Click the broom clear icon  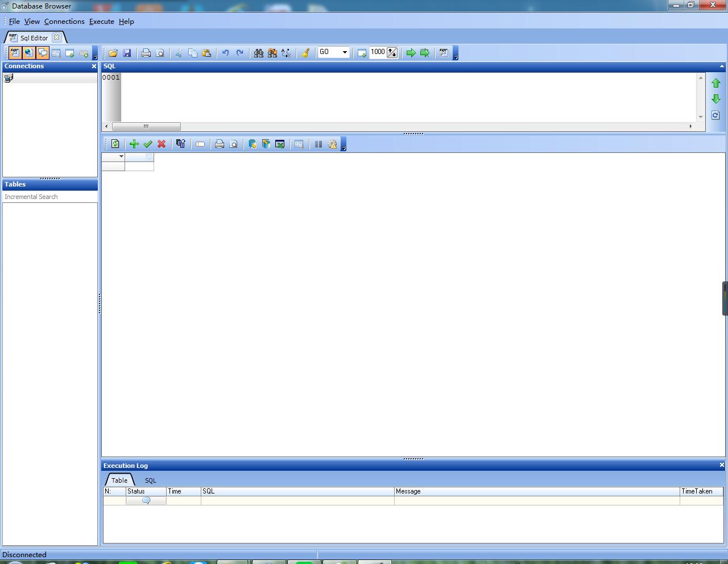[x=305, y=53]
